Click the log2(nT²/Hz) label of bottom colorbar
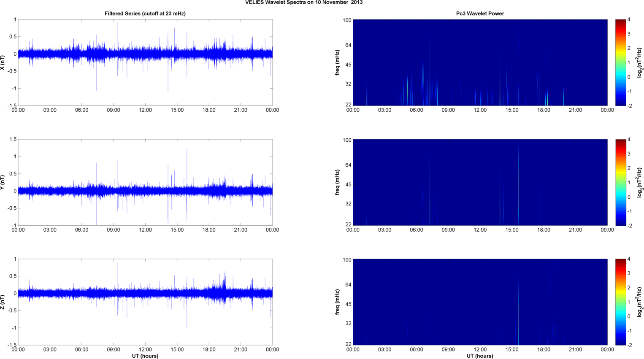Screen dimensions: 644x359 [x=640, y=302]
